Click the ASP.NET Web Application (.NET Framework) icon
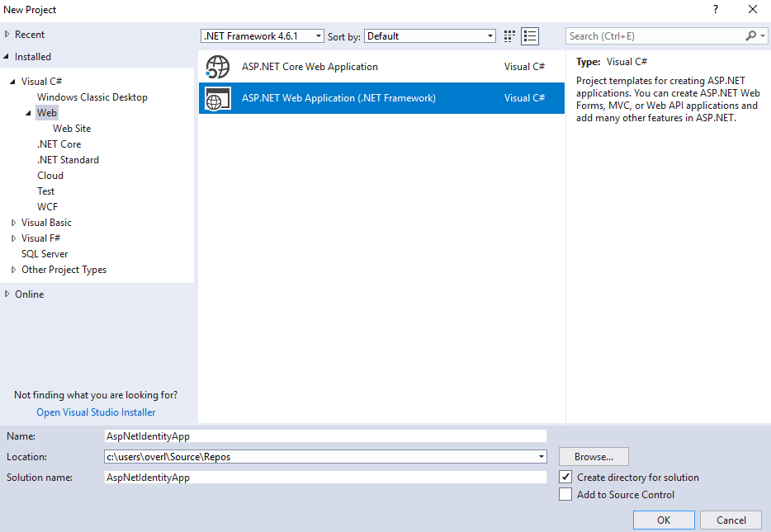Screen dimensions: 771x532 coord(218,98)
